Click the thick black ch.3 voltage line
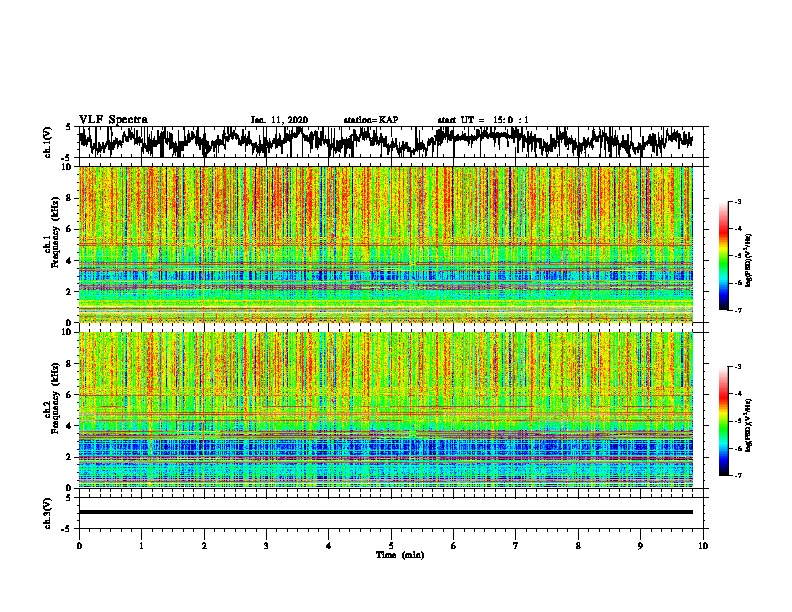792x612 pixels. pos(385,512)
